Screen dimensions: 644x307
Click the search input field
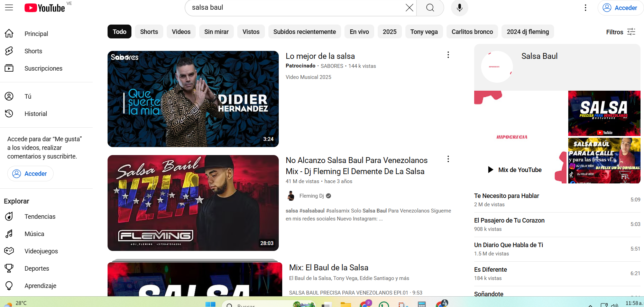[296, 8]
